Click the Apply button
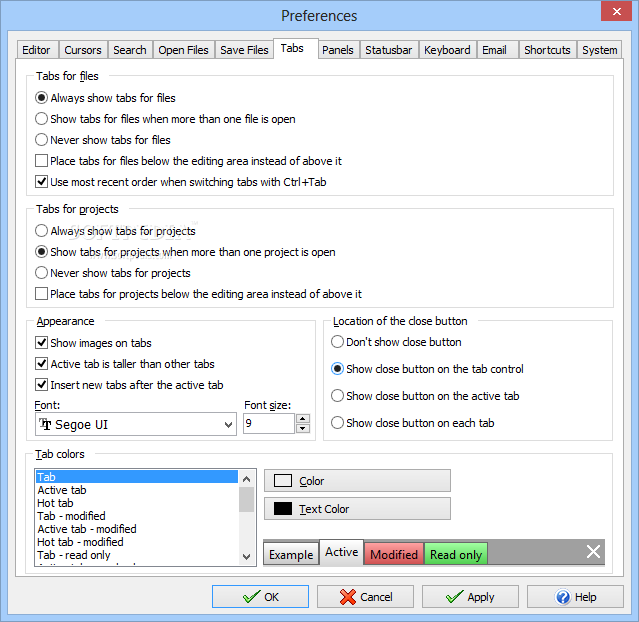 (x=470, y=597)
